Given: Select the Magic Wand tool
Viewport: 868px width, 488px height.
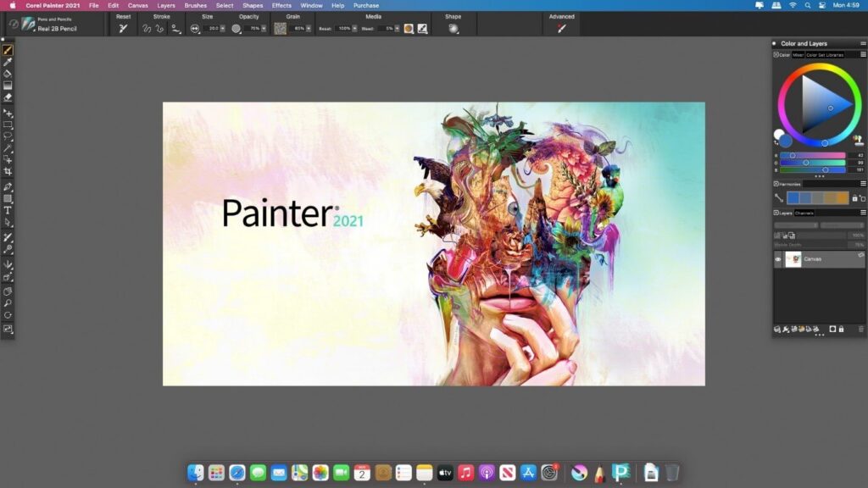Looking at the screenshot, I should pos(8,148).
